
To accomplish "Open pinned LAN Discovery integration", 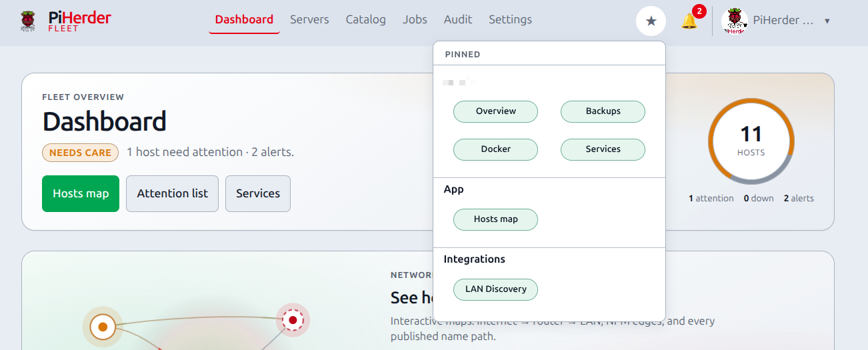I will [495, 289].
